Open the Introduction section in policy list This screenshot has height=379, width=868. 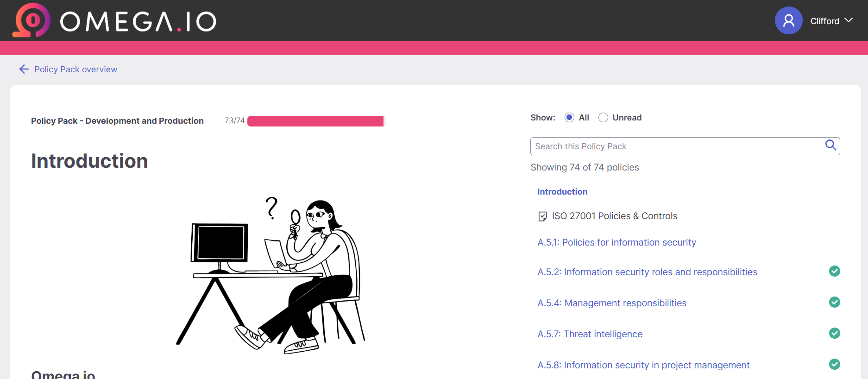[562, 192]
